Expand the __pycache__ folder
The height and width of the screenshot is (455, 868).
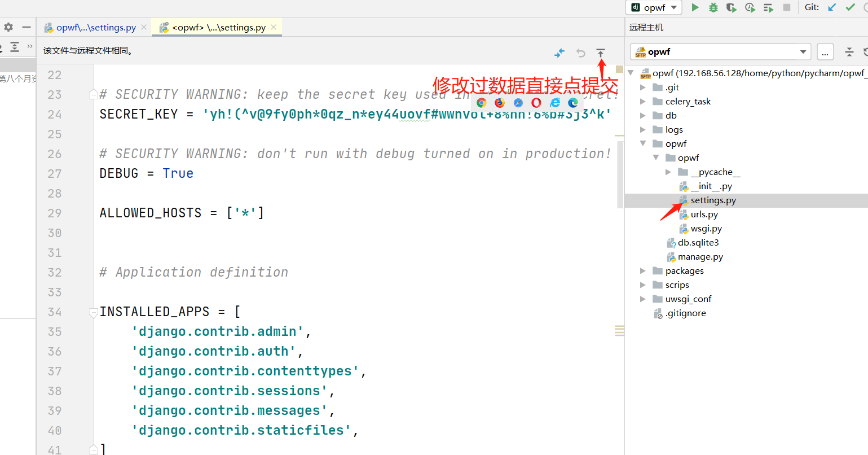(x=668, y=172)
